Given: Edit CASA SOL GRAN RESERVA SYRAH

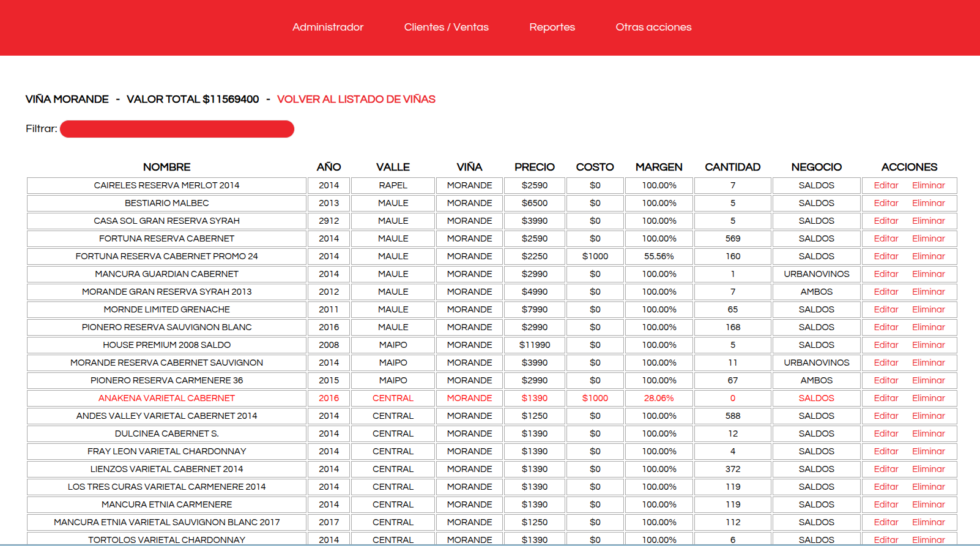Looking at the screenshot, I should tap(886, 221).
